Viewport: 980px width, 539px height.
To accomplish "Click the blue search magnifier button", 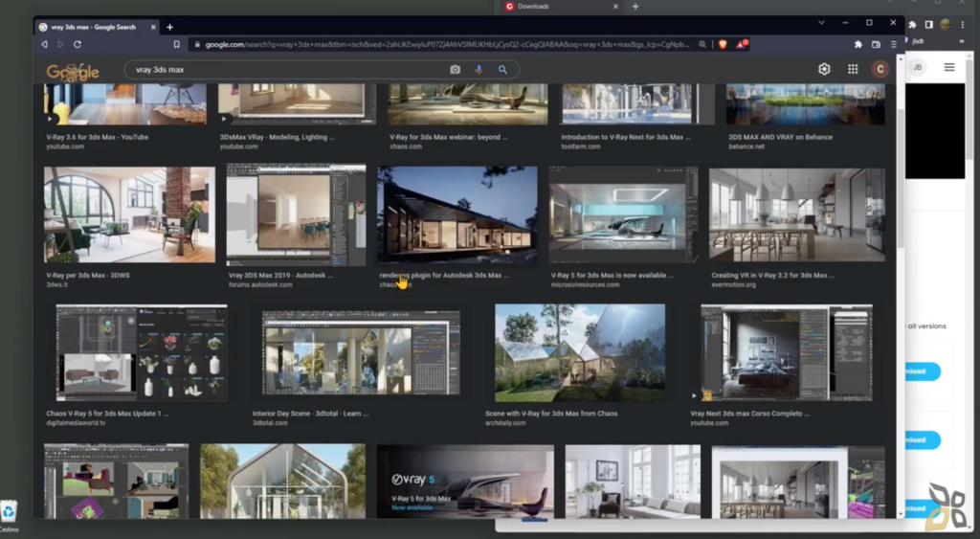I will point(502,69).
